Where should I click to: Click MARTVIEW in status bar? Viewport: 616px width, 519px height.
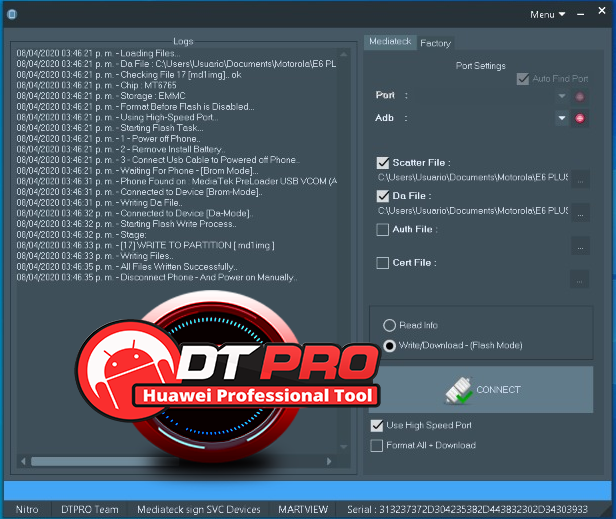click(303, 510)
